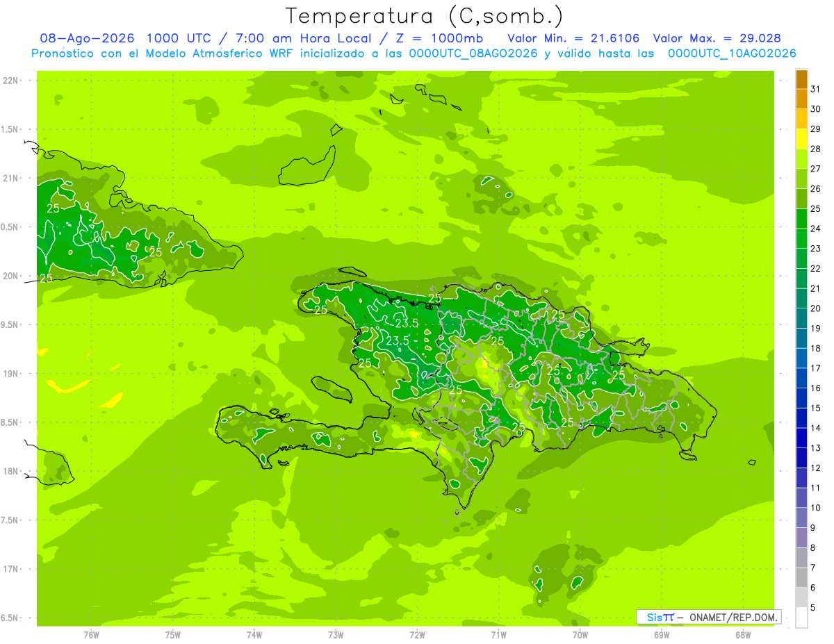
Task: Click the "1.5N" latitude axis label
Action: pyautogui.click(x=10, y=129)
